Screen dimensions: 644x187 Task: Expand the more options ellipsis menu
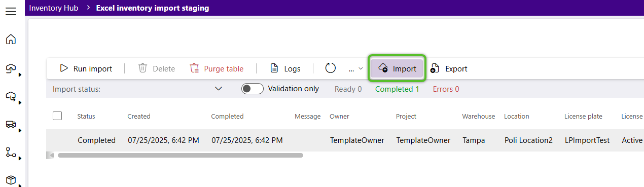(x=355, y=68)
